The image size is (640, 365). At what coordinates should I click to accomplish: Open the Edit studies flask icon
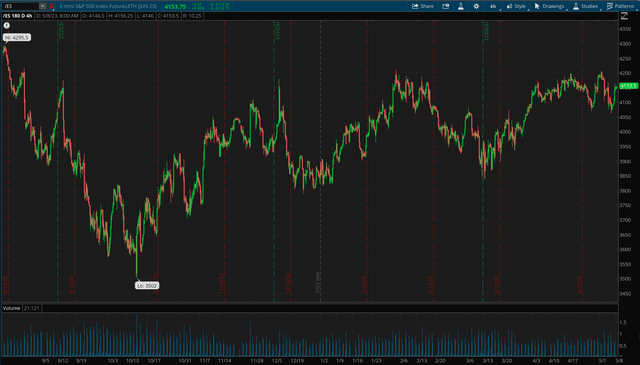coord(461,6)
